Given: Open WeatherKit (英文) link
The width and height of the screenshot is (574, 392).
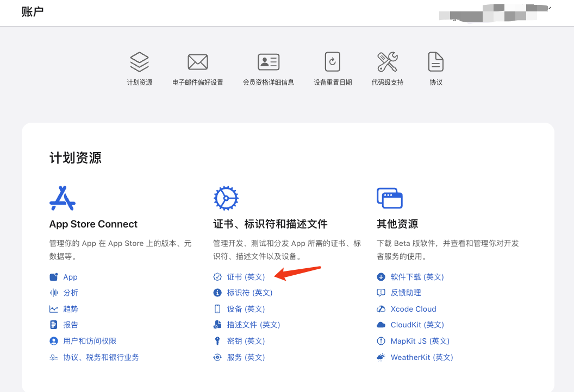Looking at the screenshot, I should coord(421,357).
